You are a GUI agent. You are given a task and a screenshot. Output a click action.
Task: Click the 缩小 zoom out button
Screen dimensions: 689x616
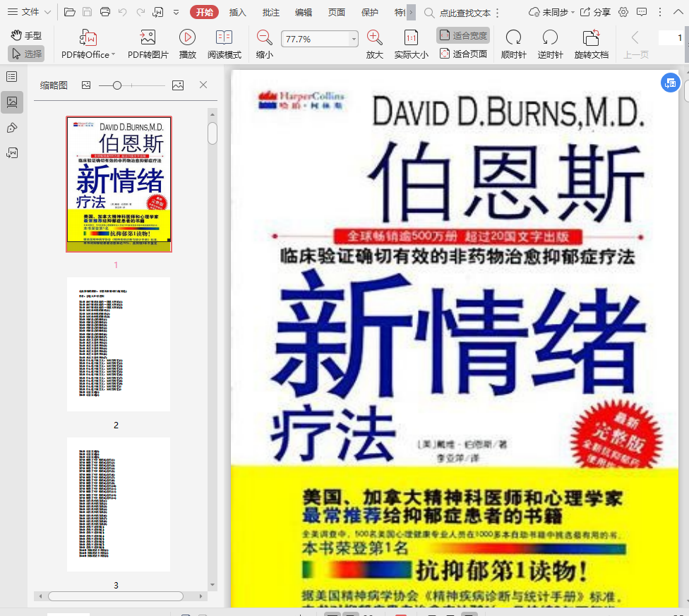pos(264,44)
